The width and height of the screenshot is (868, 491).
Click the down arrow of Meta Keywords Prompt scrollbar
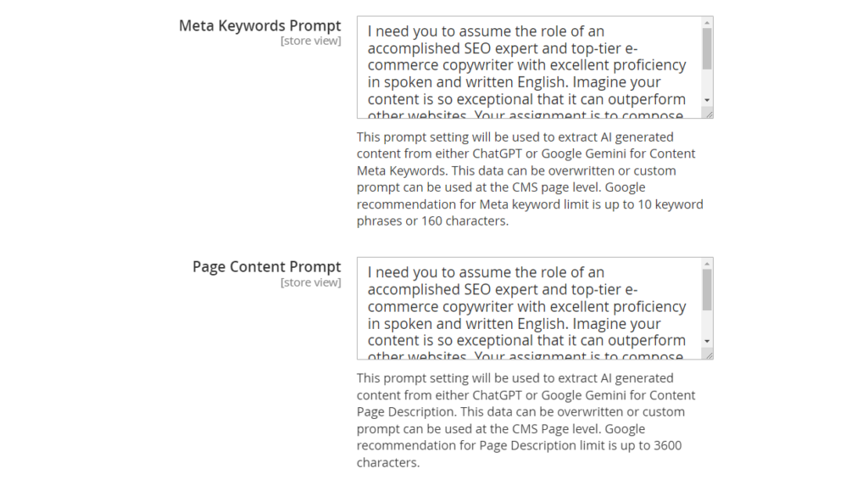[707, 100]
